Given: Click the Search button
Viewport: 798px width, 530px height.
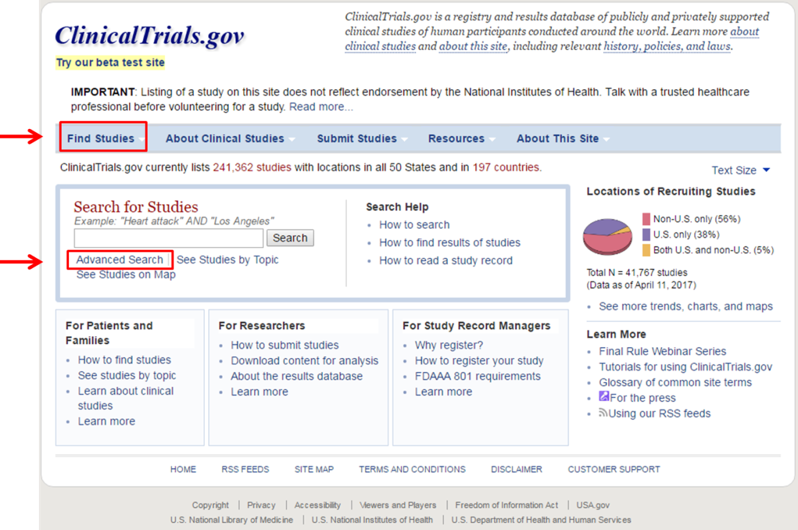Looking at the screenshot, I should click(x=290, y=238).
